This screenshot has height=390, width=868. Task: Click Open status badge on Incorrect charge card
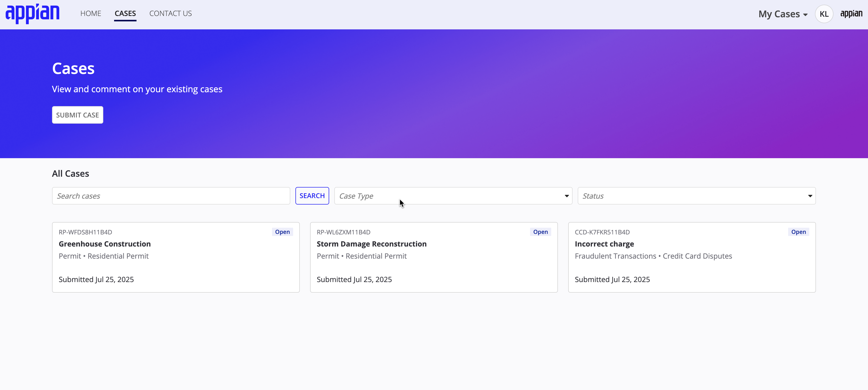pos(798,232)
